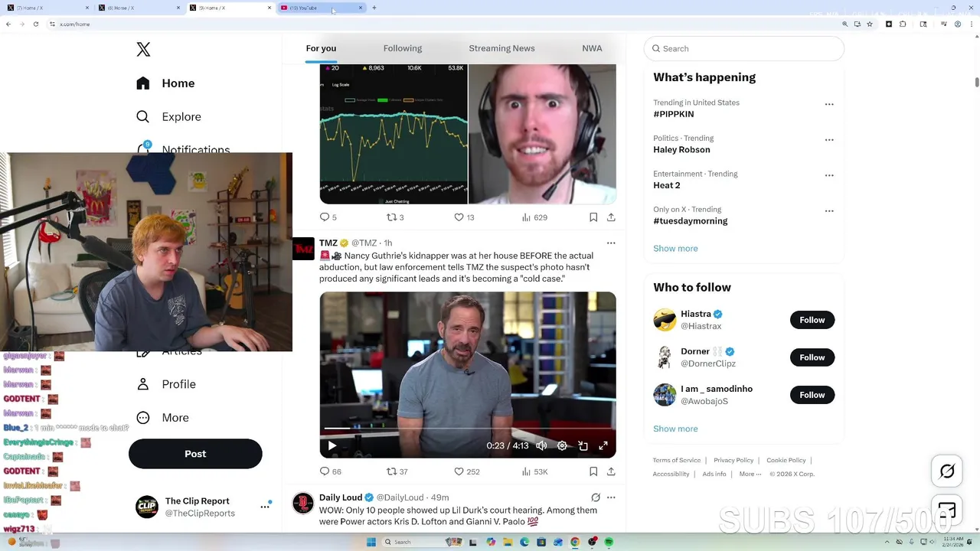
Task: Expand Show more under What's happening
Action: [x=675, y=249]
